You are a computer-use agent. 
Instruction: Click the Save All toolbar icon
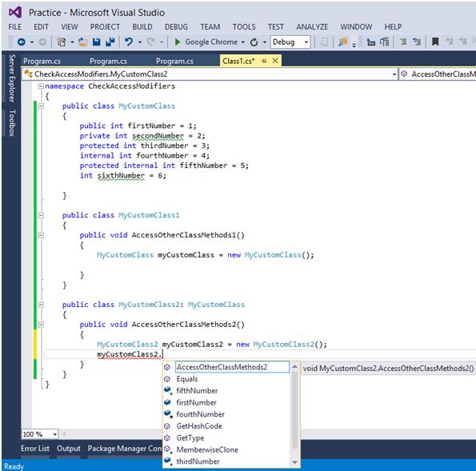pos(110,42)
